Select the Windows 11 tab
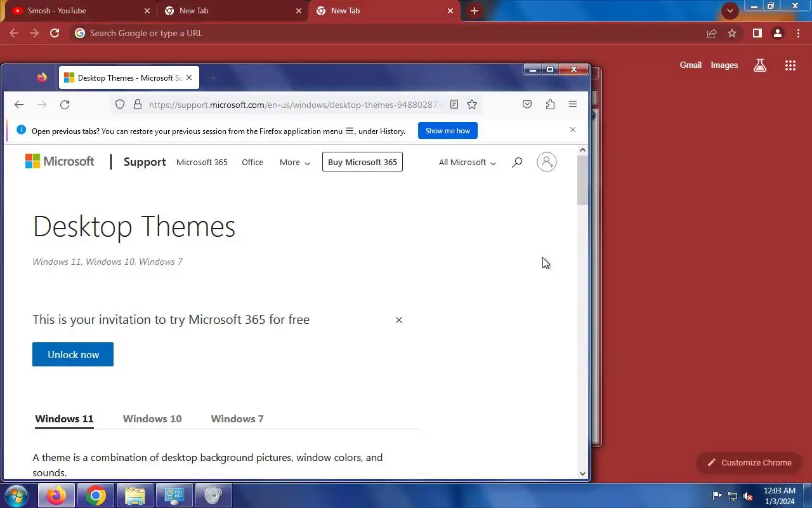The width and height of the screenshot is (812, 508). [64, 418]
